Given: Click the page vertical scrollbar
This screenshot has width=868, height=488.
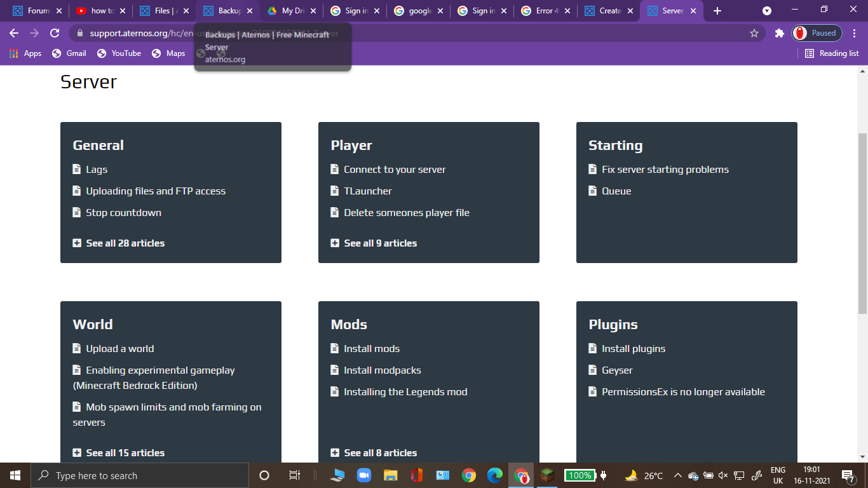Looking at the screenshot, I should [862, 224].
